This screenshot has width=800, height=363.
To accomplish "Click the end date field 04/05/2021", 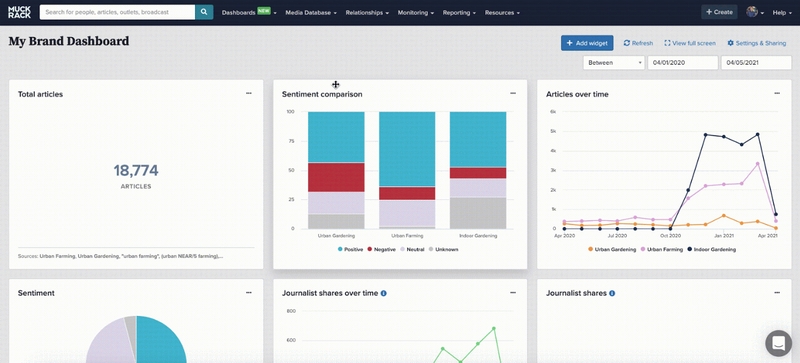I will 756,63.
